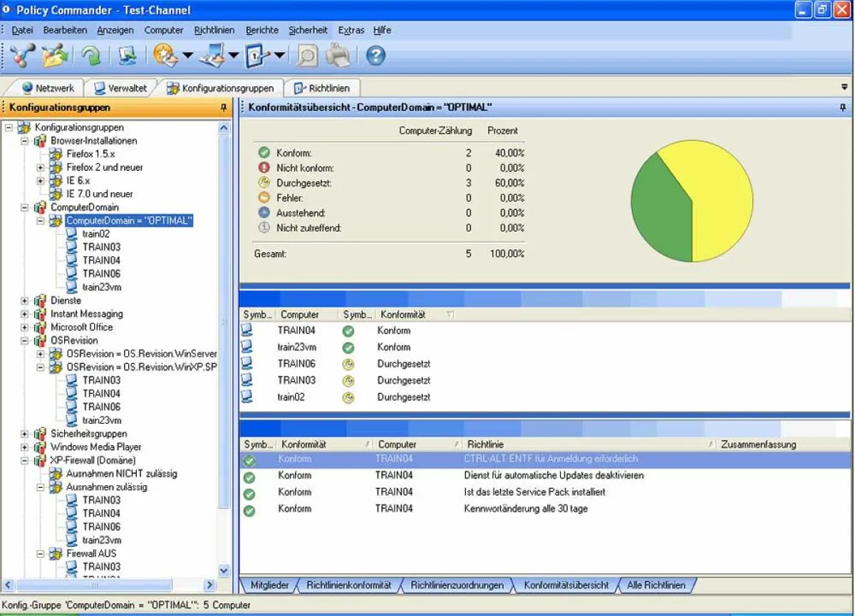Click the folder with arrow toolbar icon

click(x=55, y=55)
